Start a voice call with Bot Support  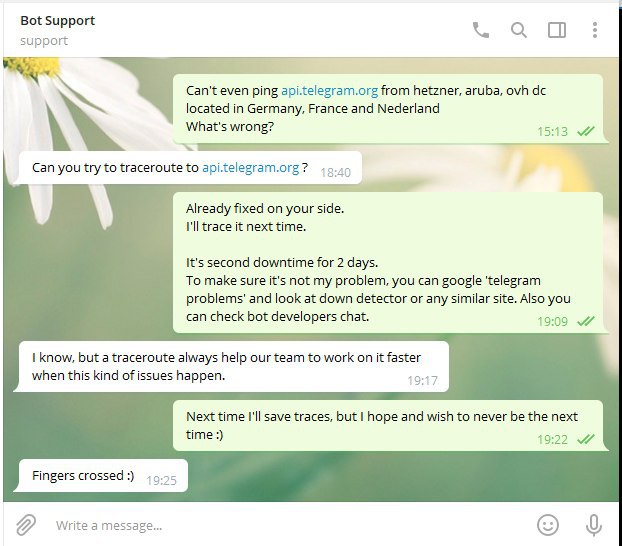point(481,30)
